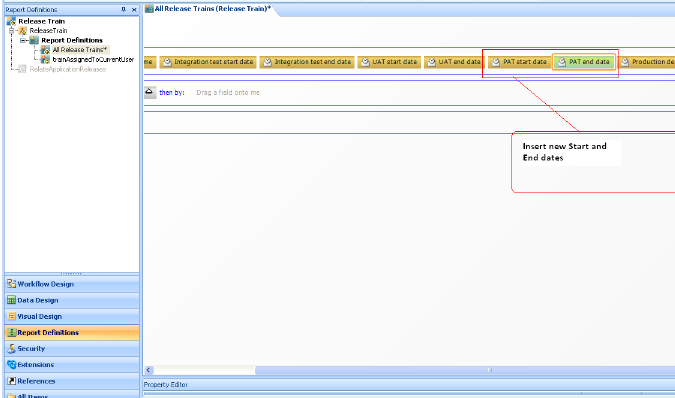Click the All Release Trains* report icon

(45, 50)
